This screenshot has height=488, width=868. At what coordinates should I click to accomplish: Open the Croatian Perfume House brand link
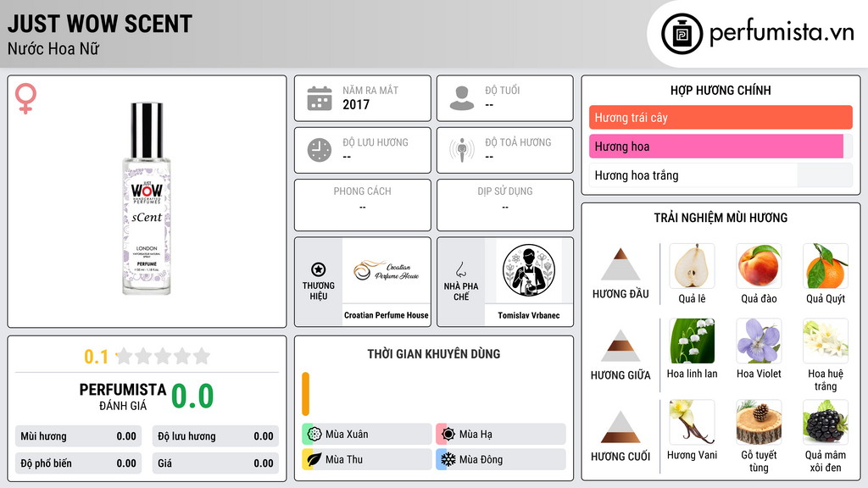(387, 315)
